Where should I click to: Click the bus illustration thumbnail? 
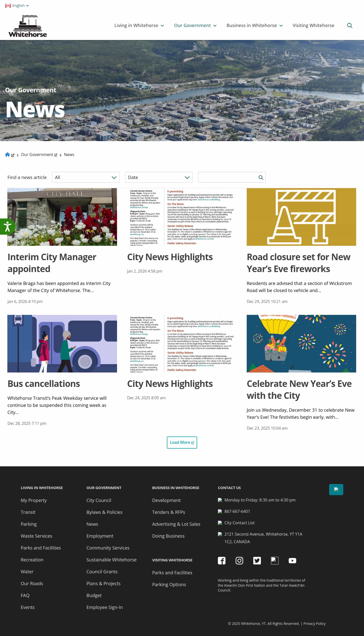(x=62, y=344)
